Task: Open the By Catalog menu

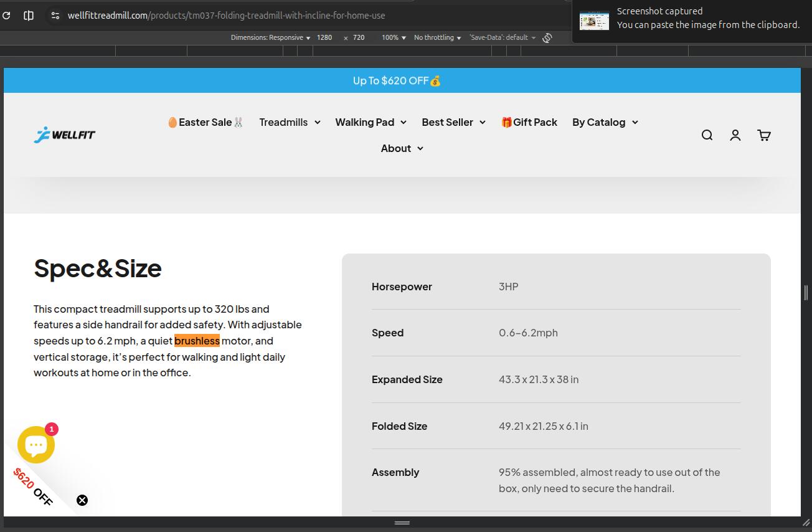Action: (605, 122)
